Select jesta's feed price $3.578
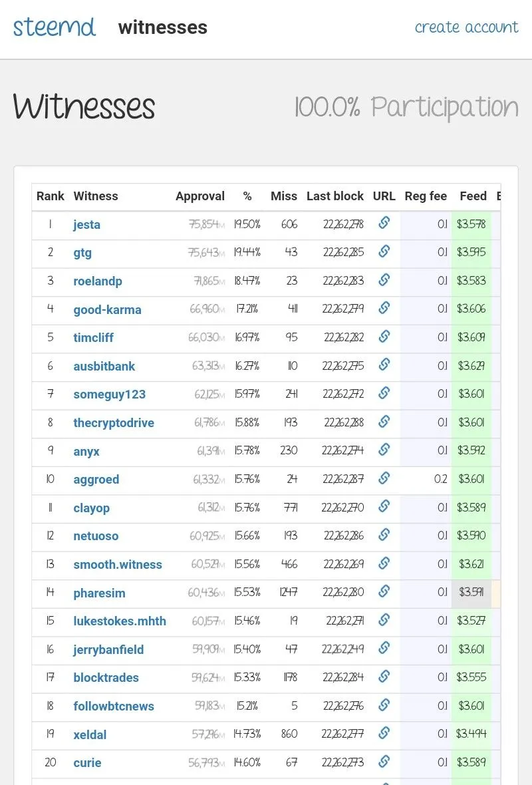 [471, 224]
